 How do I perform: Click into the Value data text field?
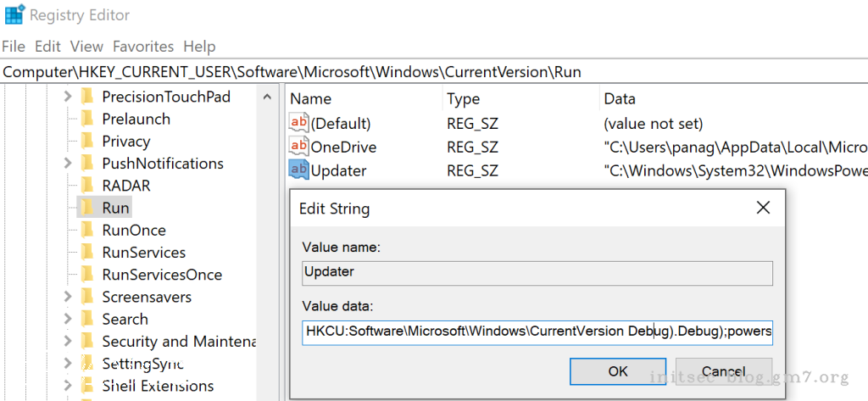pos(537,331)
